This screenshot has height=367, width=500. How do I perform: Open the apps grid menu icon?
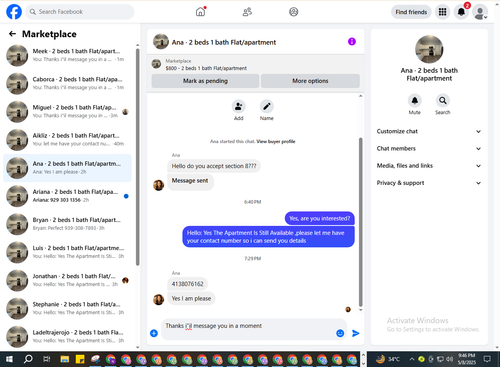pyautogui.click(x=442, y=12)
